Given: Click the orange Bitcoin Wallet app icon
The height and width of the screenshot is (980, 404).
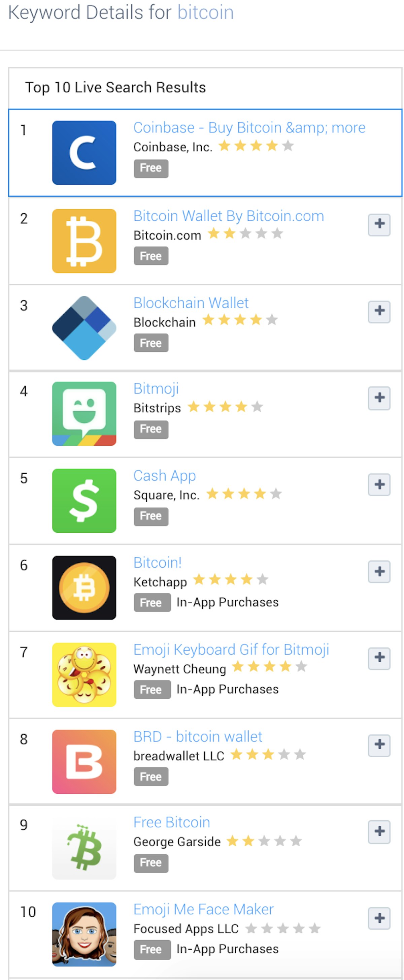Looking at the screenshot, I should tap(84, 241).
